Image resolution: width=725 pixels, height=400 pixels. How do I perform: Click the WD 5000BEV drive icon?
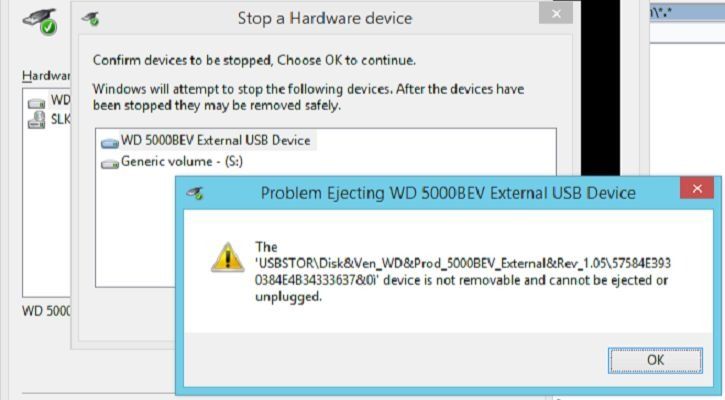[x=110, y=143]
